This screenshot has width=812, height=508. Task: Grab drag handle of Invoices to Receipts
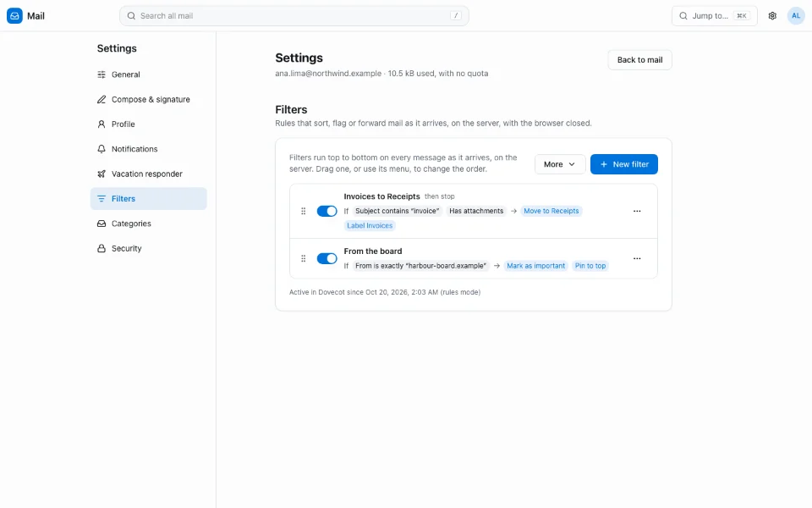304,211
